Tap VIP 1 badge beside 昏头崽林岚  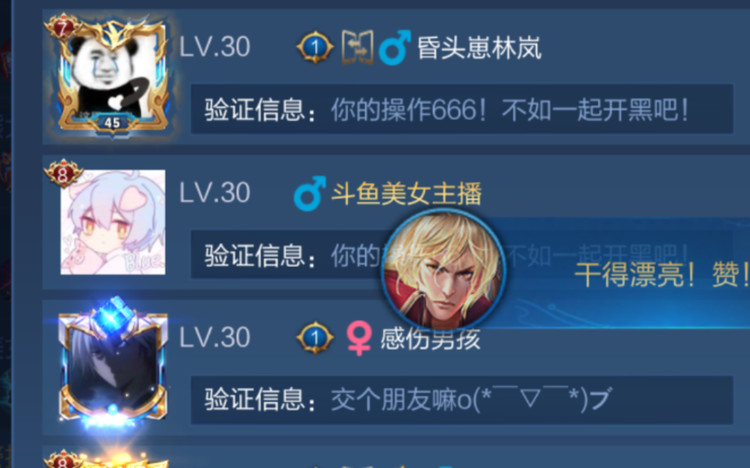tap(315, 47)
